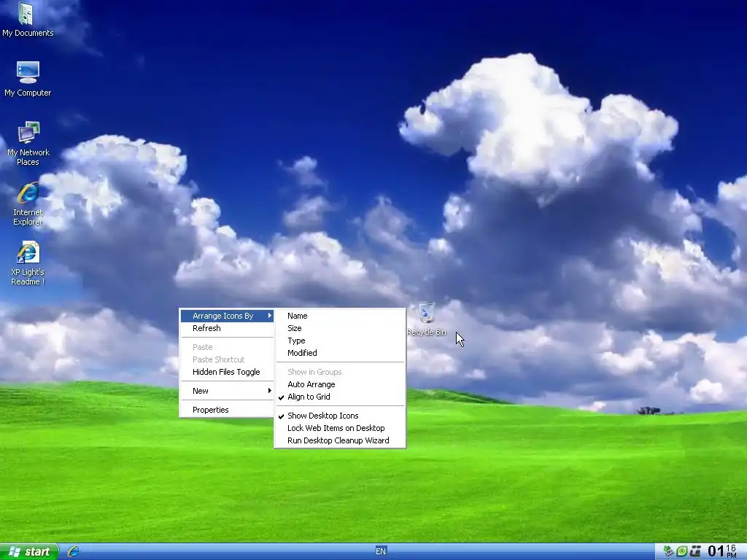Select the Recycle Bin icon
This screenshot has width=747, height=560.
tap(426, 319)
